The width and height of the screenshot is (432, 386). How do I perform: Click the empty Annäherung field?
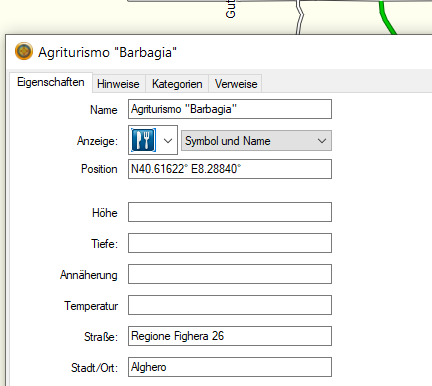tap(230, 274)
